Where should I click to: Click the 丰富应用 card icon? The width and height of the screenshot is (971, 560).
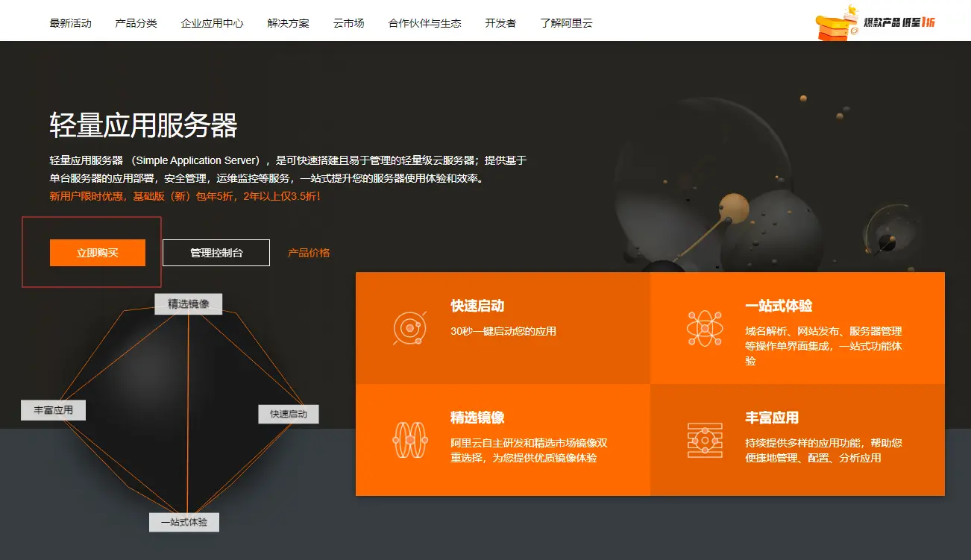pyautogui.click(x=704, y=440)
